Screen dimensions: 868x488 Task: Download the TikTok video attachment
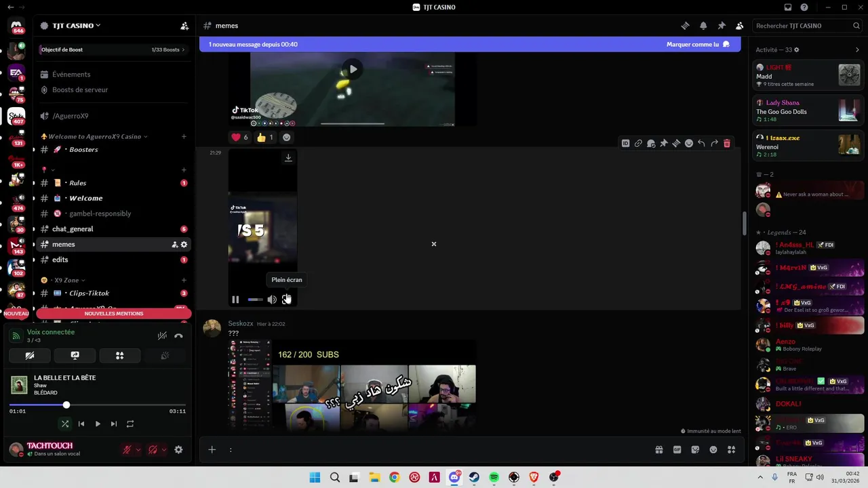point(288,157)
